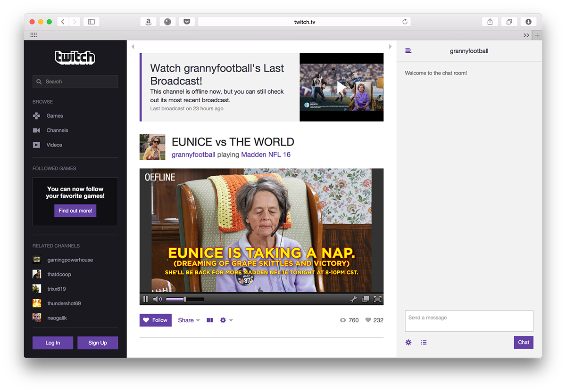Image resolution: width=566 pixels, height=392 pixels.
Task: Click the Channels camera icon
Action: tap(36, 131)
